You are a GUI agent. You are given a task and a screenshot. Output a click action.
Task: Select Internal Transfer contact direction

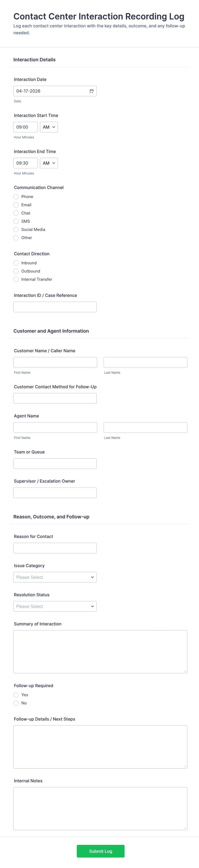click(x=16, y=279)
